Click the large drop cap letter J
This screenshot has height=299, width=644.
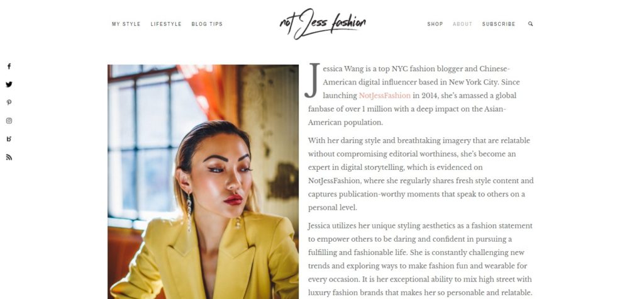tap(312, 81)
